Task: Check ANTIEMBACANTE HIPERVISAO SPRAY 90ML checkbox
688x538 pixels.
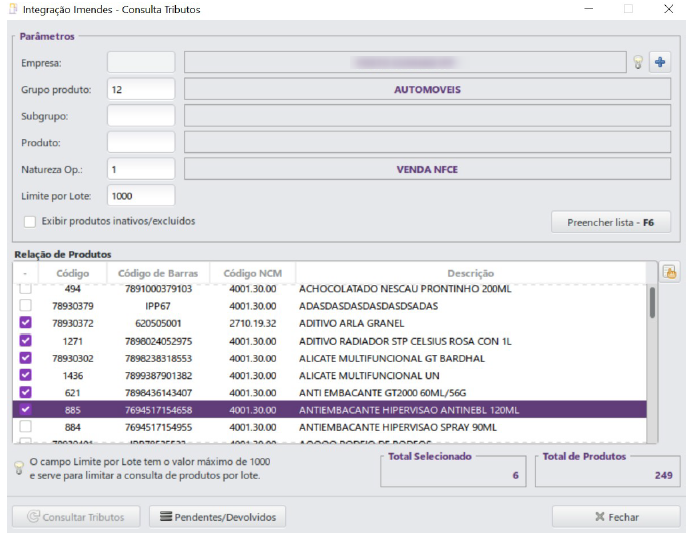Action: pos(25,426)
